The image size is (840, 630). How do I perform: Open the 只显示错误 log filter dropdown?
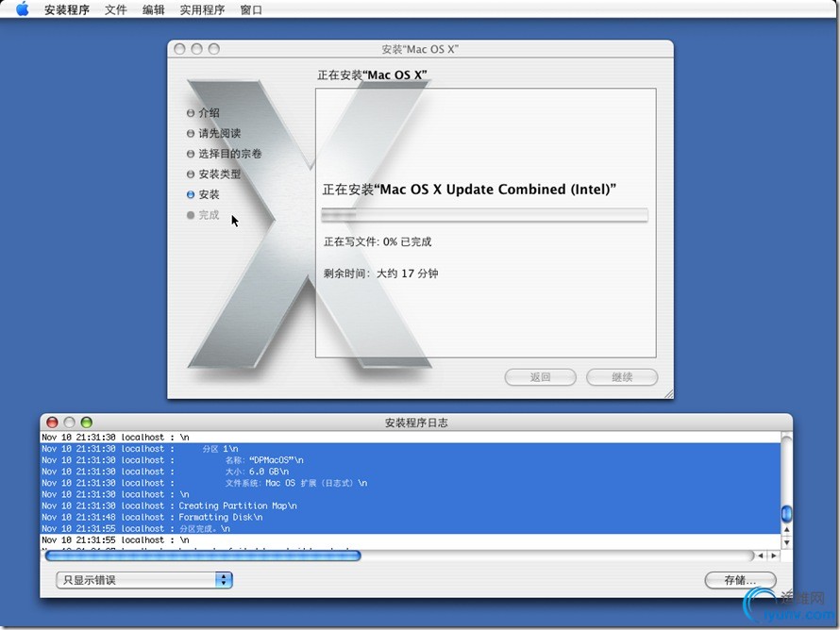click(143, 580)
